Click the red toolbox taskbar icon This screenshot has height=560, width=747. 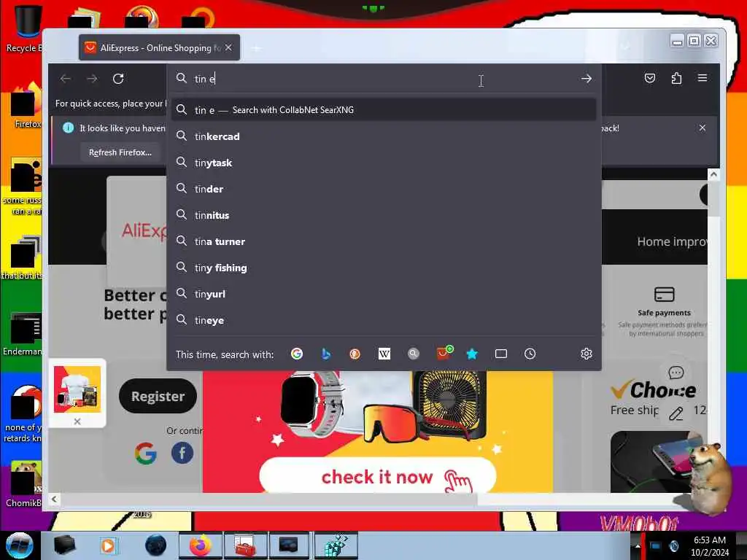coord(245,545)
